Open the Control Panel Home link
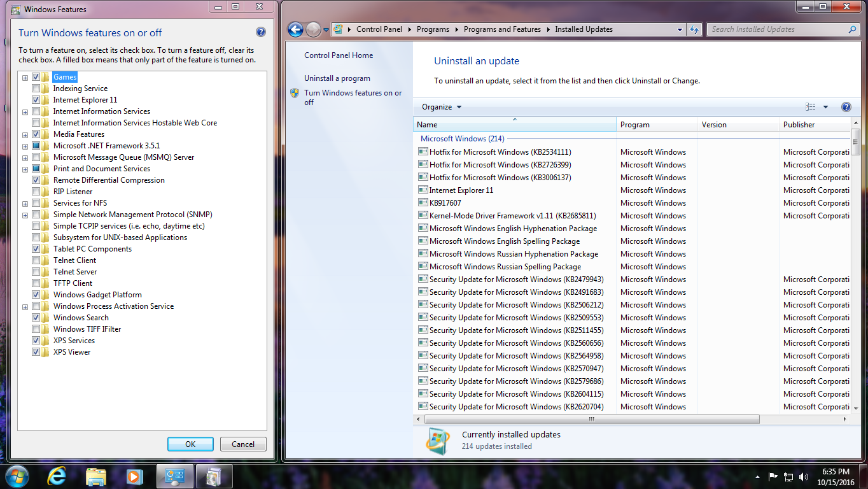Viewport: 868px width, 489px height. (x=339, y=55)
